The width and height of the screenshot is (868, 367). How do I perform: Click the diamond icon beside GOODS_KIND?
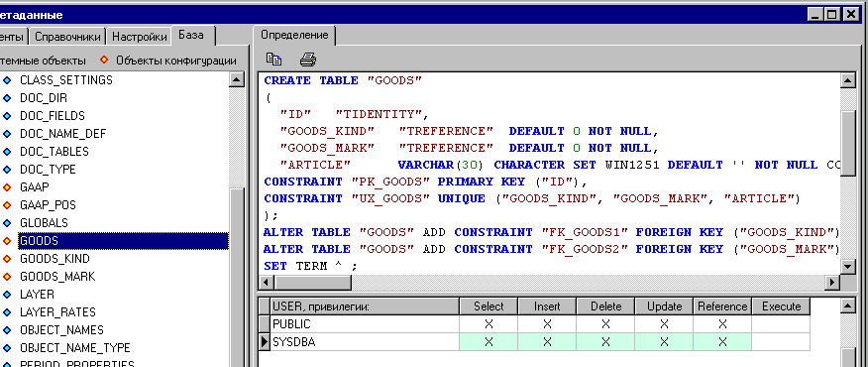[x=7, y=259]
